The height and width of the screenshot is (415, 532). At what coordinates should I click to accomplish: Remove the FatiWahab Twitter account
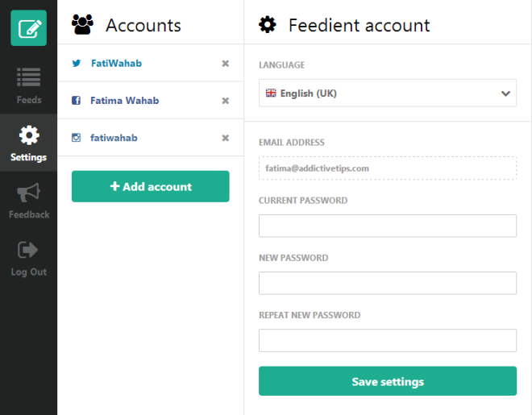click(x=225, y=64)
